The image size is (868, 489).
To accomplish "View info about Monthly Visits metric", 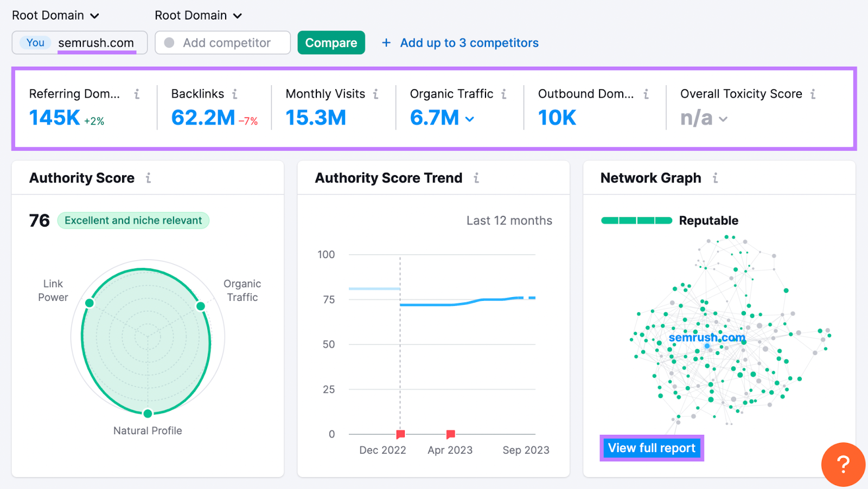I will click(x=376, y=93).
